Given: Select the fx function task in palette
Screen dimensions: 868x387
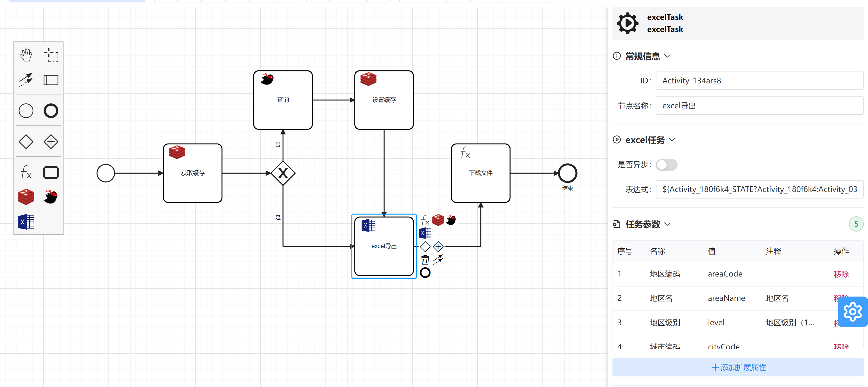Looking at the screenshot, I should point(26,172).
